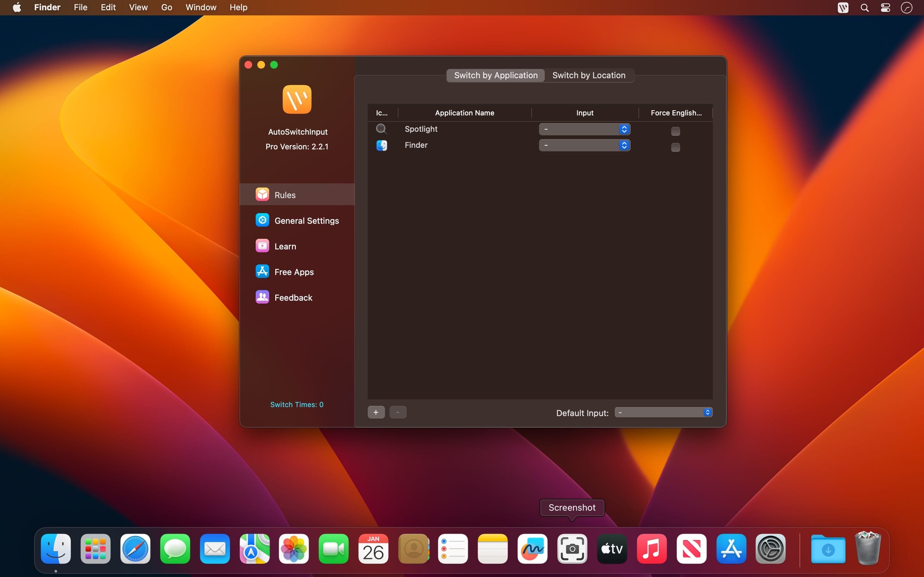Select the Switch by Application tab
This screenshot has height=577, width=924.
496,75
